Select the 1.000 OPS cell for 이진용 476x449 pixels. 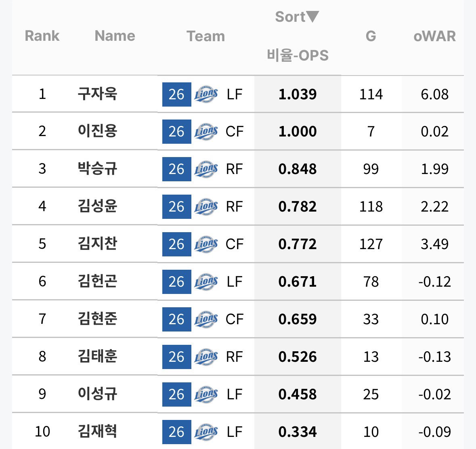click(298, 132)
